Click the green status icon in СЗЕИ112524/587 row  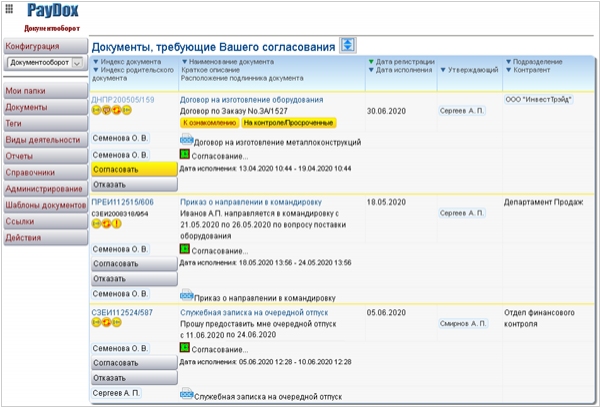(x=185, y=347)
